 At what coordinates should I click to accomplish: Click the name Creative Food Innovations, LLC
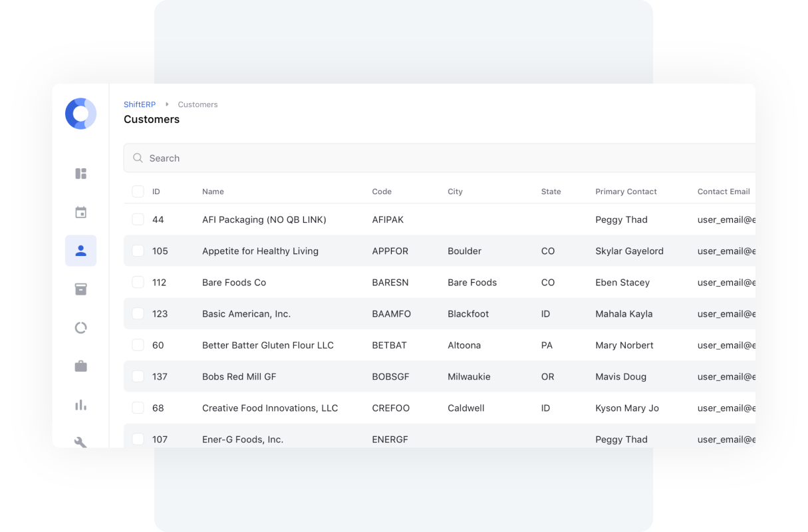[270, 408]
